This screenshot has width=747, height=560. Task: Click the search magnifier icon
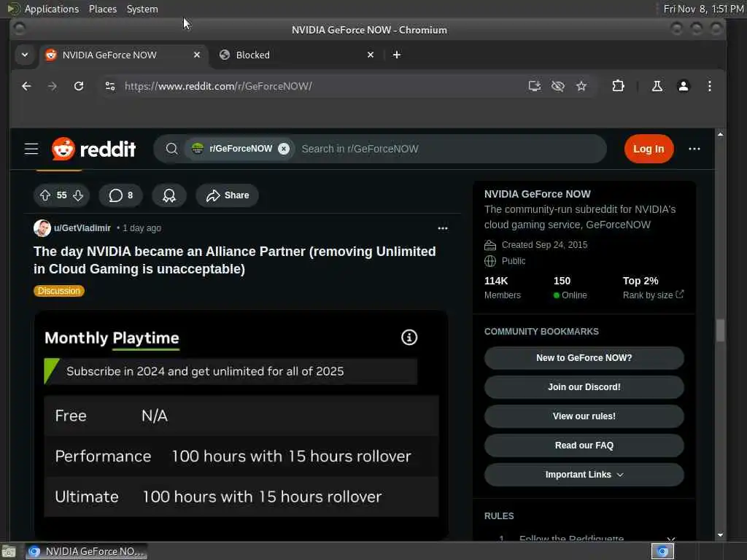(x=172, y=149)
